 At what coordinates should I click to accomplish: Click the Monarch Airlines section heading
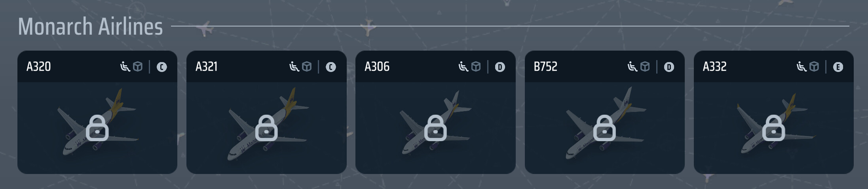(90, 26)
